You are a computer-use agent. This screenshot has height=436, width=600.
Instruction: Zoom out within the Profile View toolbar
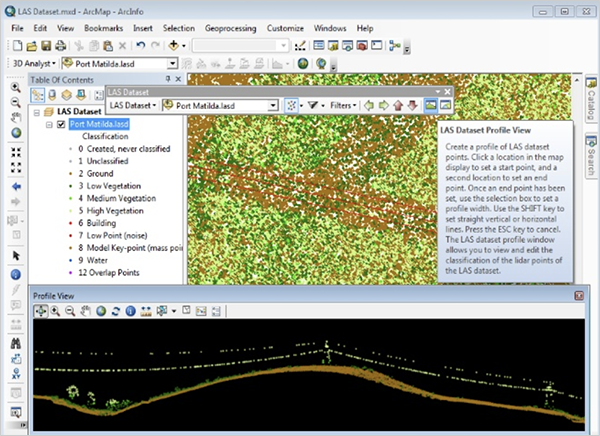(70, 311)
